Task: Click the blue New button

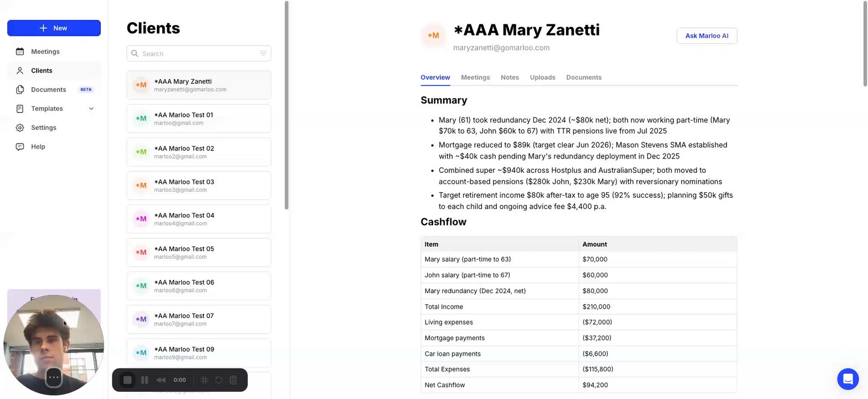Action: (54, 28)
